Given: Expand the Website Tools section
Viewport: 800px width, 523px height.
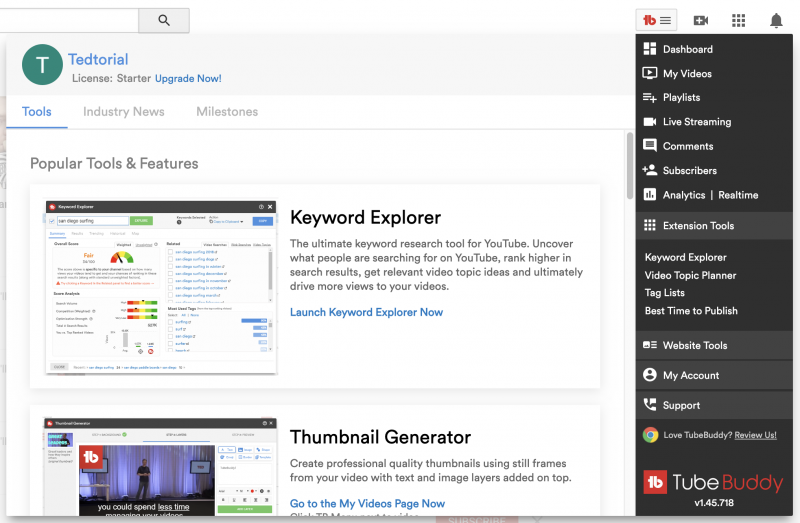Looking at the screenshot, I should tap(694, 346).
